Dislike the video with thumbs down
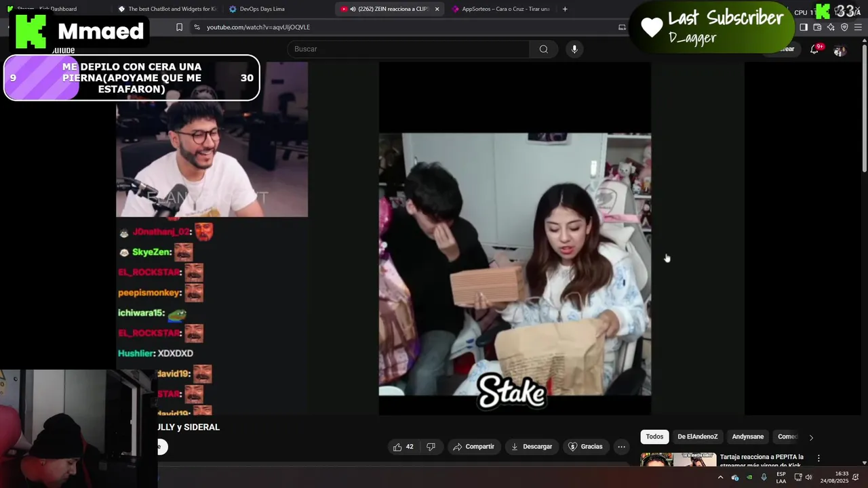Image resolution: width=868 pixels, height=488 pixels. pos(431,447)
